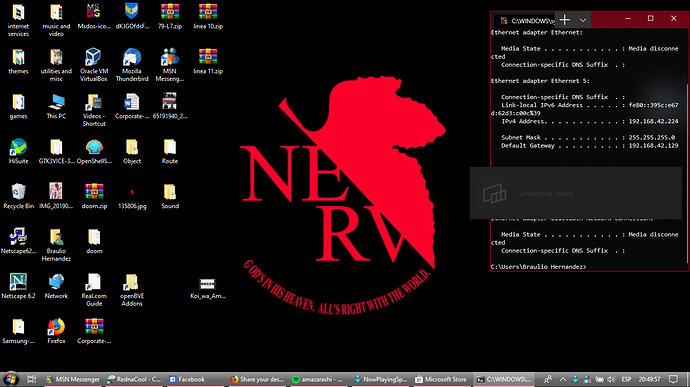Screen dimensions: 690x387
Task: Switch to NowPlayingSp... taskbar window
Action: 381,379
